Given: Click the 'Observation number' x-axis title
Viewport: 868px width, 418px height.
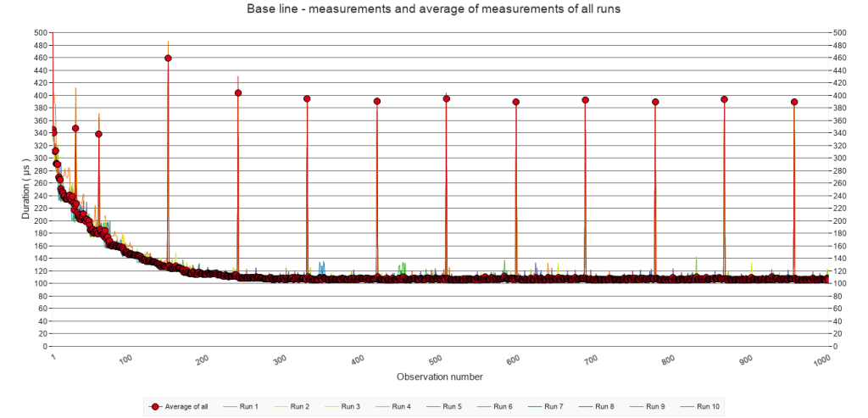Looking at the screenshot, I should tap(439, 376).
